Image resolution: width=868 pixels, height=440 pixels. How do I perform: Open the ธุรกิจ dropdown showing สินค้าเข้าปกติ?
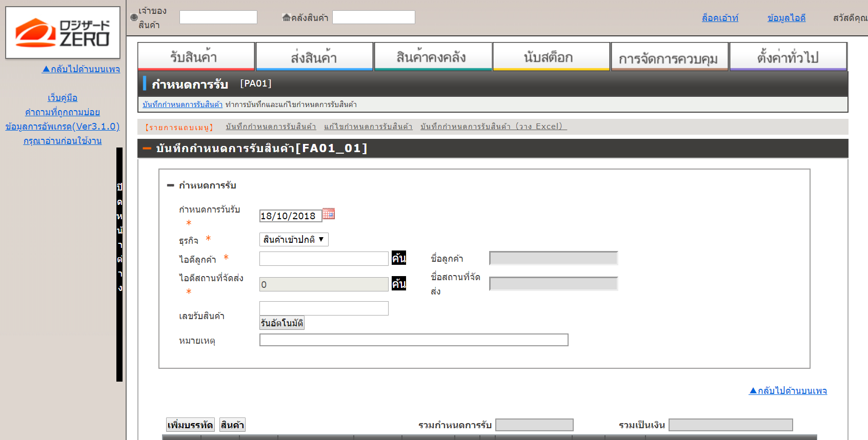coord(294,240)
